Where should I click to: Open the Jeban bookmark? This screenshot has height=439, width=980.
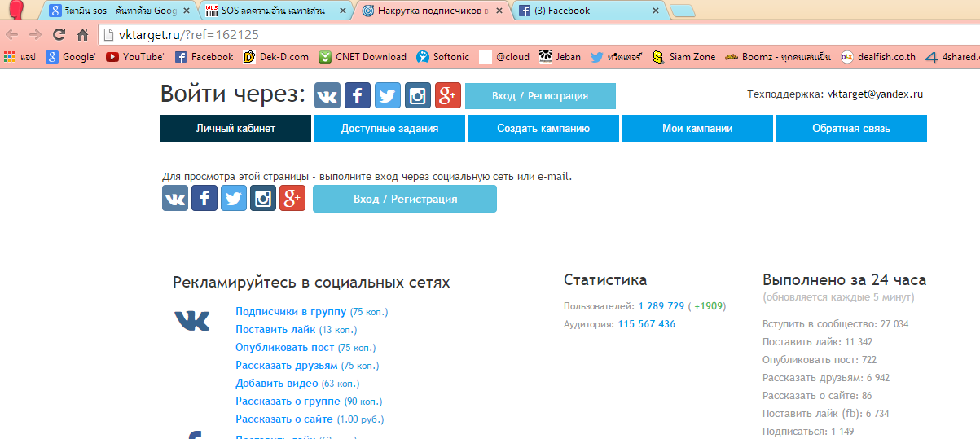tap(560, 57)
